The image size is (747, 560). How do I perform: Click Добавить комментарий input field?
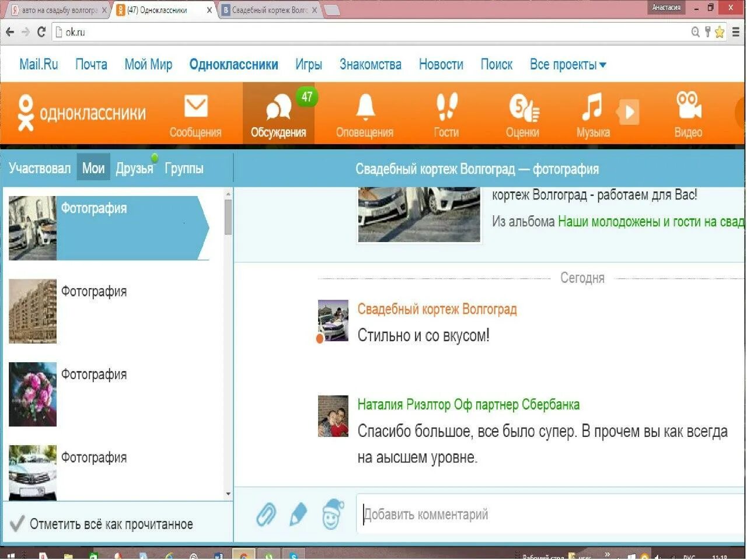(x=551, y=514)
